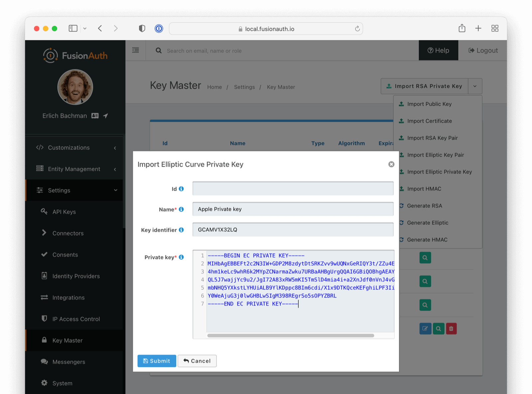Submit the elliptic curve private key form
This screenshot has height=394, width=532.
[157, 361]
